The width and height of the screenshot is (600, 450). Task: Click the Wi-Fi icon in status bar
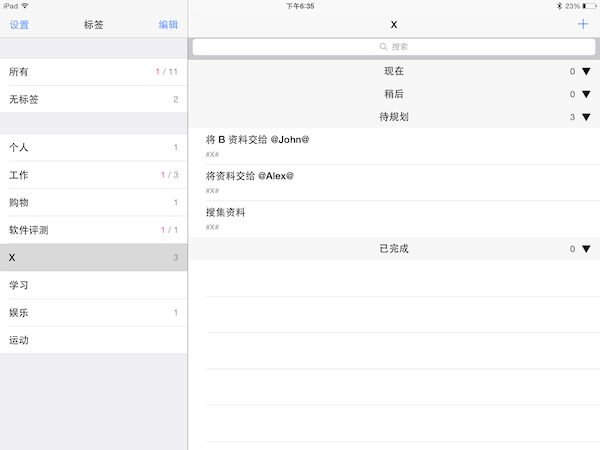pos(25,6)
